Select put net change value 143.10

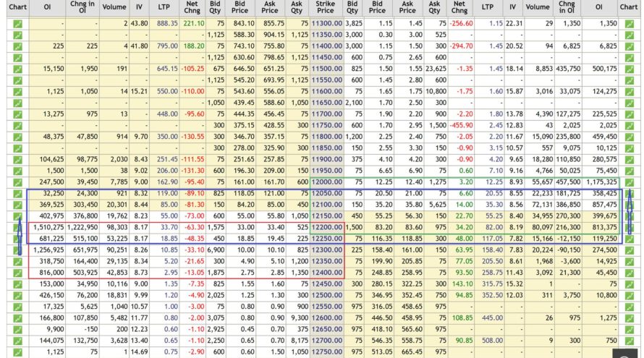tap(462, 284)
